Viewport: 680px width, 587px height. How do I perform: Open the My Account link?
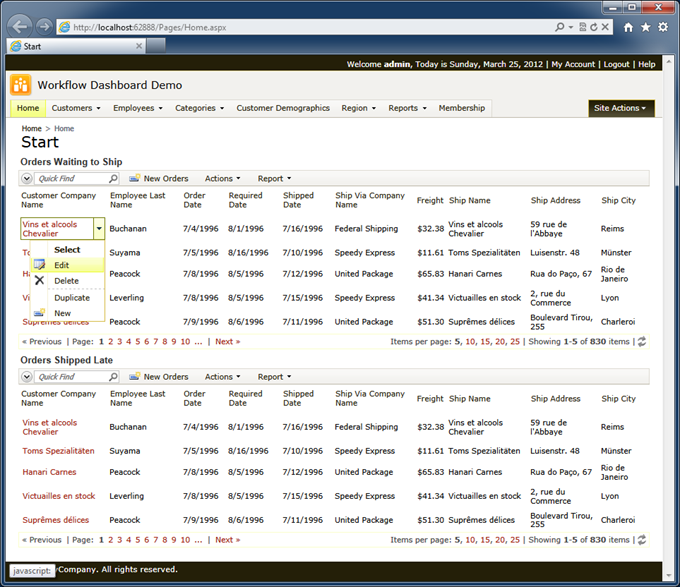tap(573, 64)
